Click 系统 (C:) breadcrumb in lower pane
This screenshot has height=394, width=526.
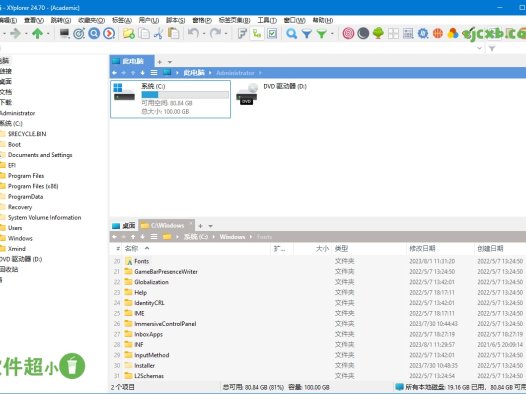click(x=196, y=237)
